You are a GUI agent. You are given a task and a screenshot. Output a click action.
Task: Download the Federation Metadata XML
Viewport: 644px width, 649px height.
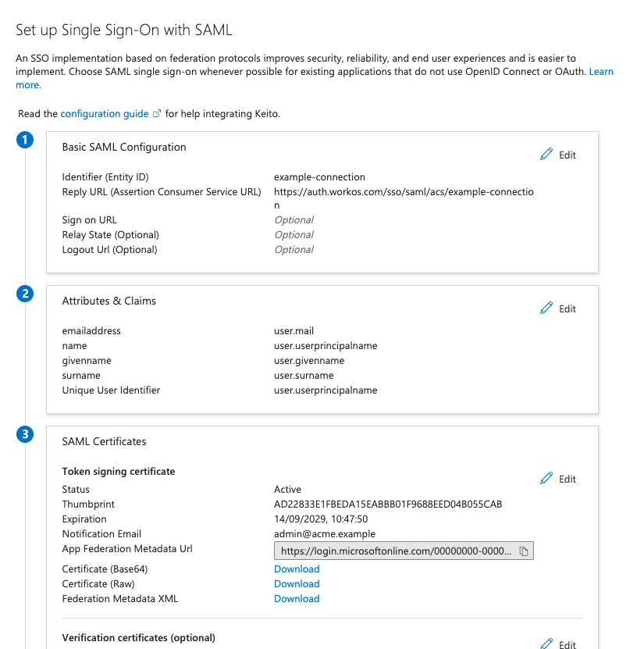coord(297,599)
